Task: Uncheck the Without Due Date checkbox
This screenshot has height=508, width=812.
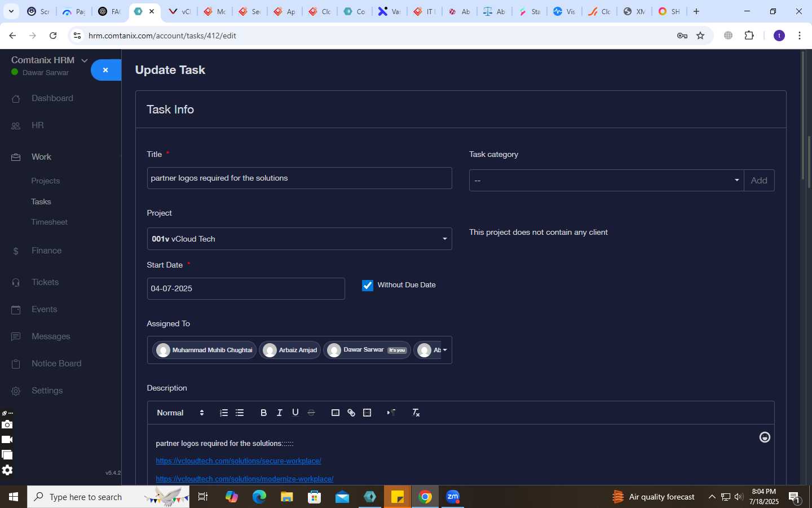Action: pyautogui.click(x=368, y=286)
